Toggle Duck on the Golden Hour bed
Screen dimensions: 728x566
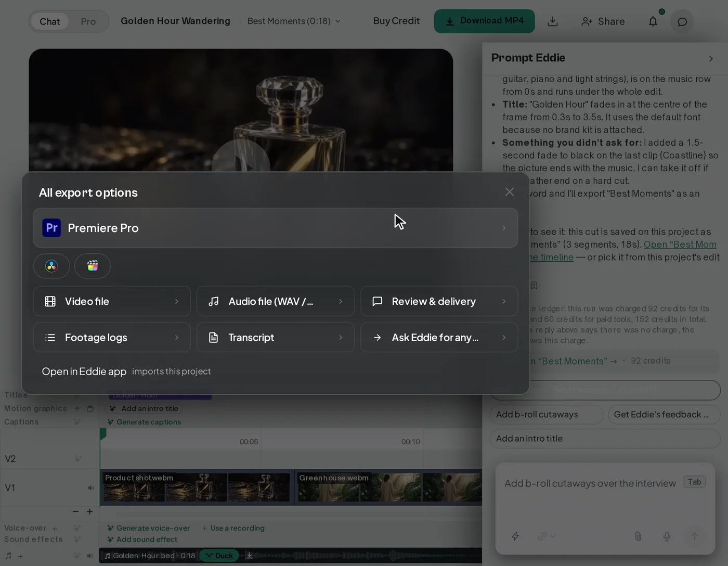click(x=219, y=556)
